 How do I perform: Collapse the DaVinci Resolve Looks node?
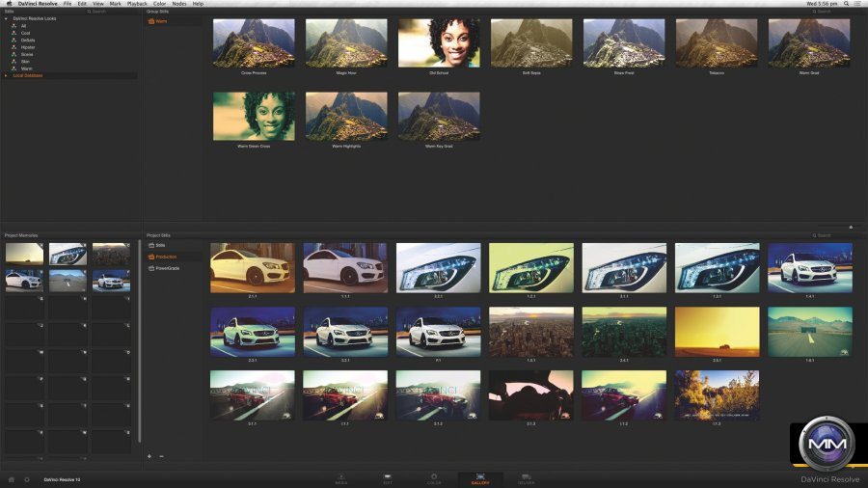(x=7, y=18)
